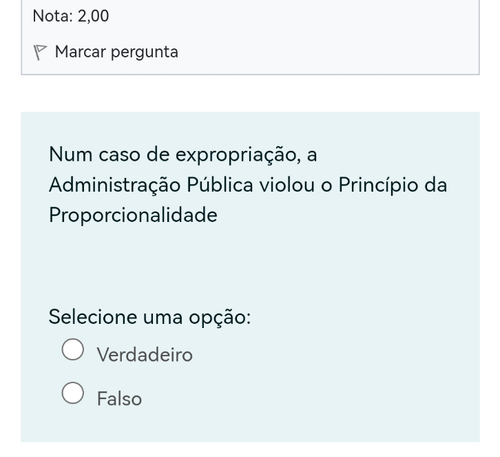Click the 2,00 grade value
Image resolution: width=500 pixels, height=457 pixels.
(93, 16)
